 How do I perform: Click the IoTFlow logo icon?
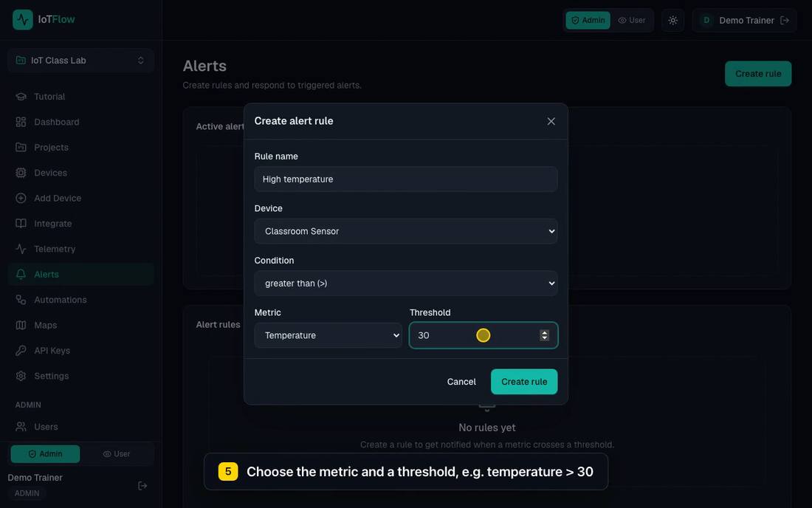[x=23, y=20]
